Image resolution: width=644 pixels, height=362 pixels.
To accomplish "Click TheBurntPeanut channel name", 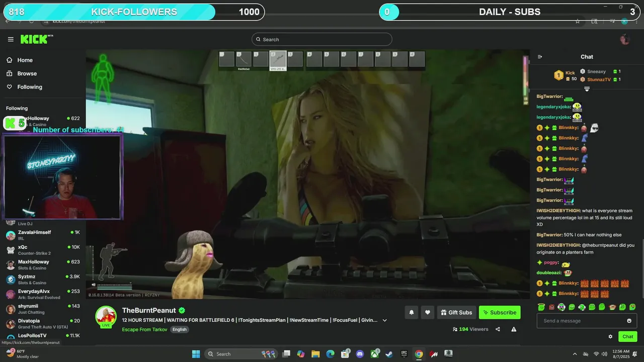I will tap(149, 311).
